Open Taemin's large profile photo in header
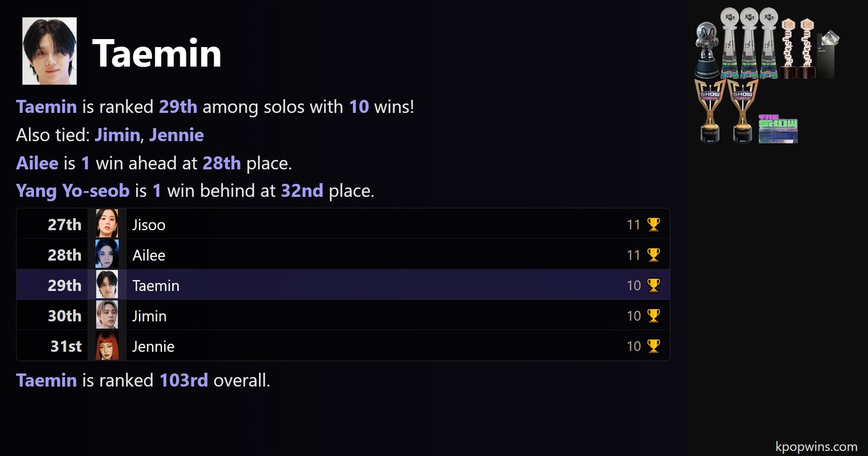 50,51
